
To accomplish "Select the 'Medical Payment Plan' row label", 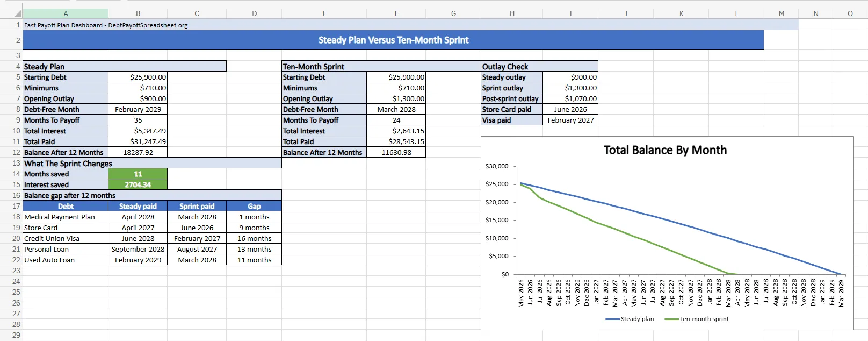I will coord(66,217).
